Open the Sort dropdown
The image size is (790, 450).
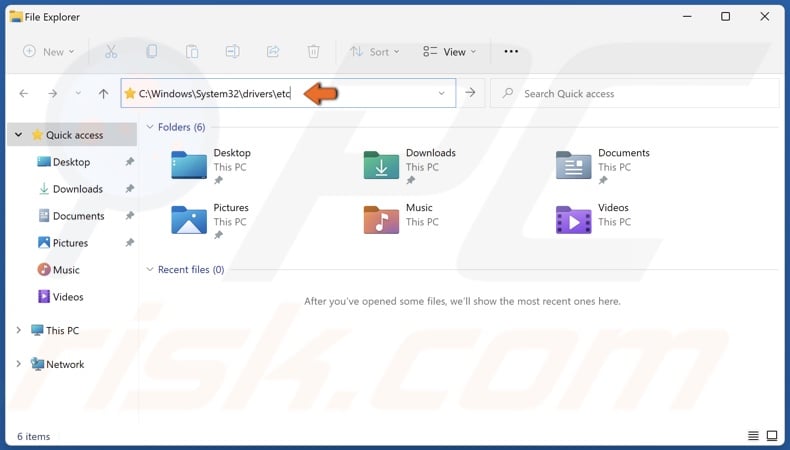pos(375,51)
